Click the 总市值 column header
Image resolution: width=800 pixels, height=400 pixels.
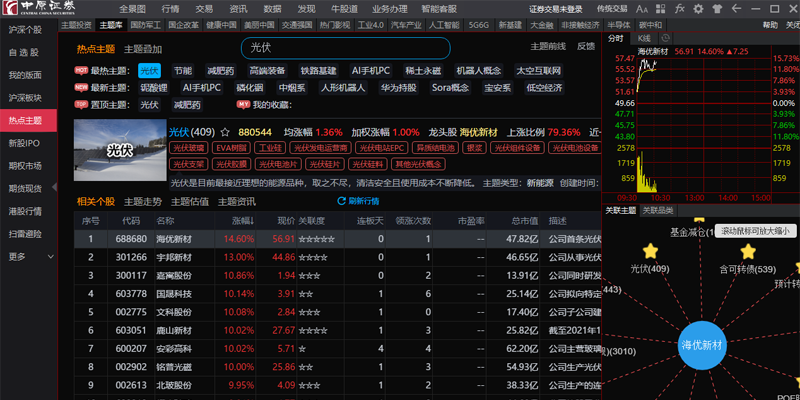pos(525,221)
